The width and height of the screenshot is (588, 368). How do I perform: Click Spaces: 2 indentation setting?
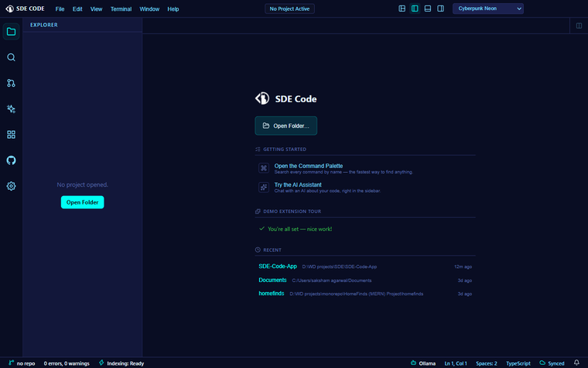pos(487,363)
